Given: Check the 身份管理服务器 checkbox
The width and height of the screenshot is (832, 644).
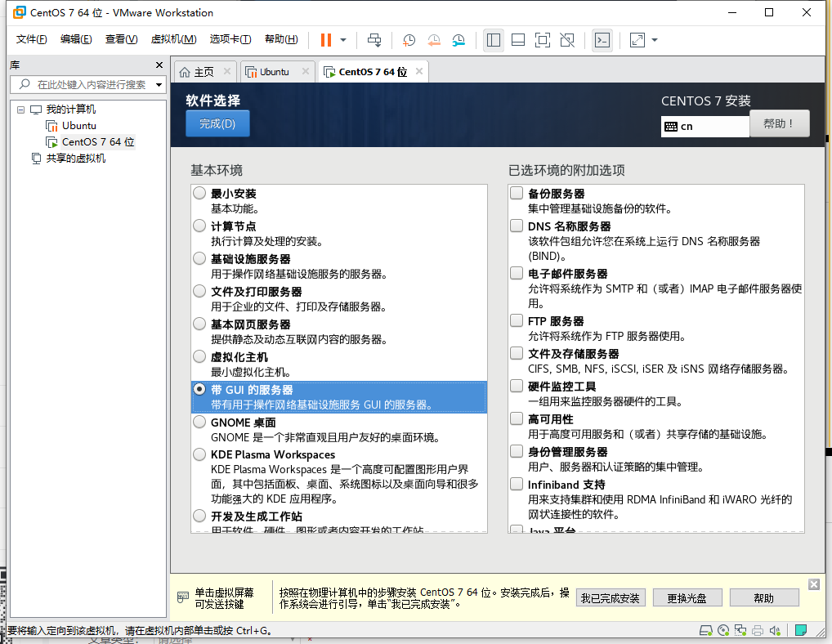Looking at the screenshot, I should pos(517,451).
